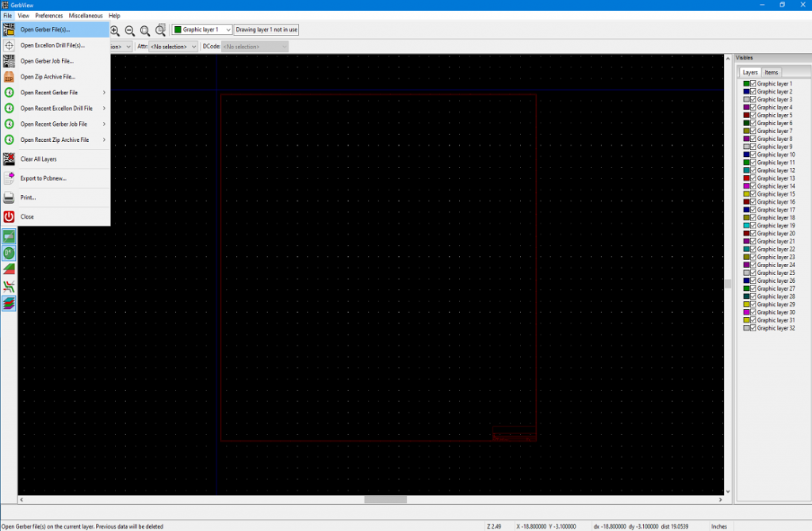
Task: Click the red Close power icon
Action: click(10, 216)
